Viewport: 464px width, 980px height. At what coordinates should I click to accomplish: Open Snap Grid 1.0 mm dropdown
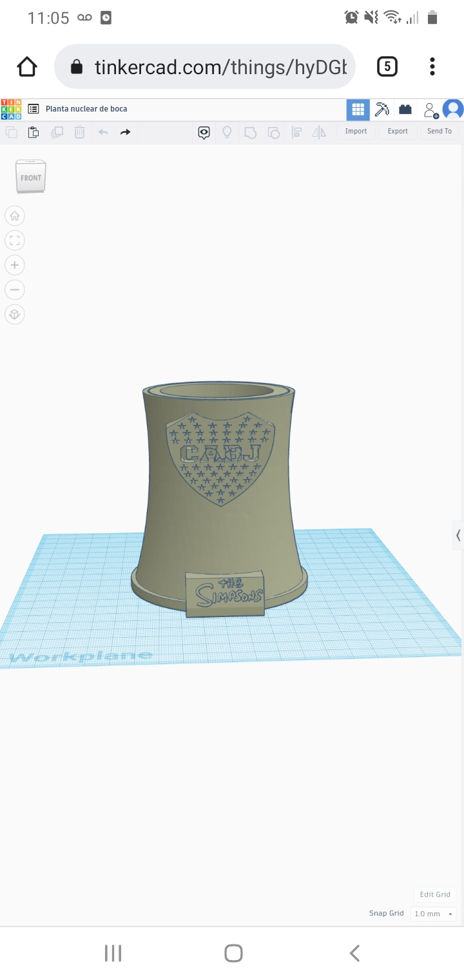point(433,914)
